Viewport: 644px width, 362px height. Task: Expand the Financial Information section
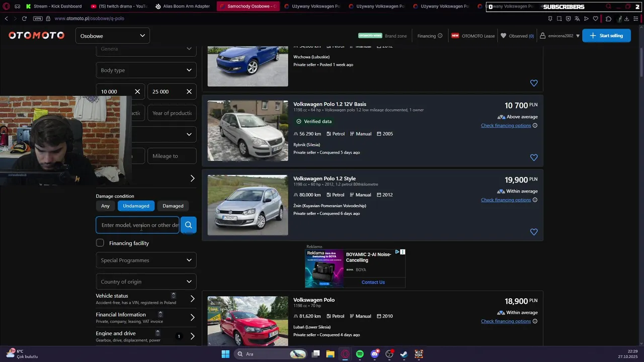click(146, 317)
